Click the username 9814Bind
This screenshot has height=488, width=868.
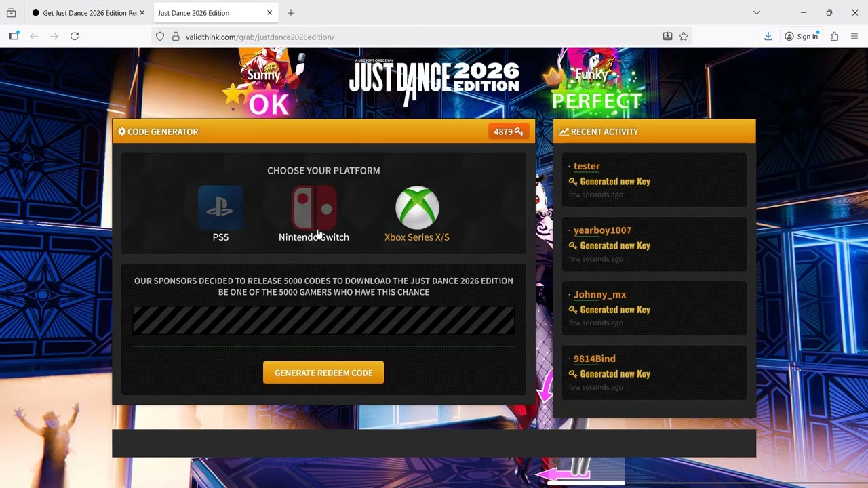(x=595, y=359)
